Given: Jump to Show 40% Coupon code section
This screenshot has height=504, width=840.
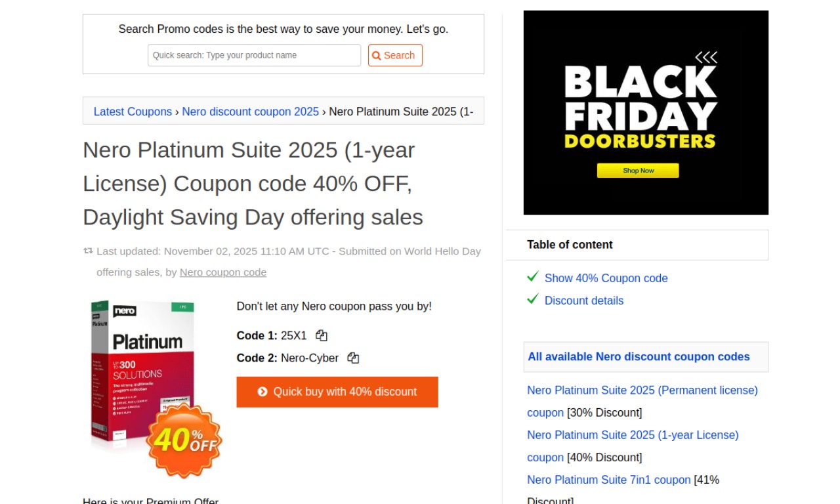Looking at the screenshot, I should click(606, 278).
